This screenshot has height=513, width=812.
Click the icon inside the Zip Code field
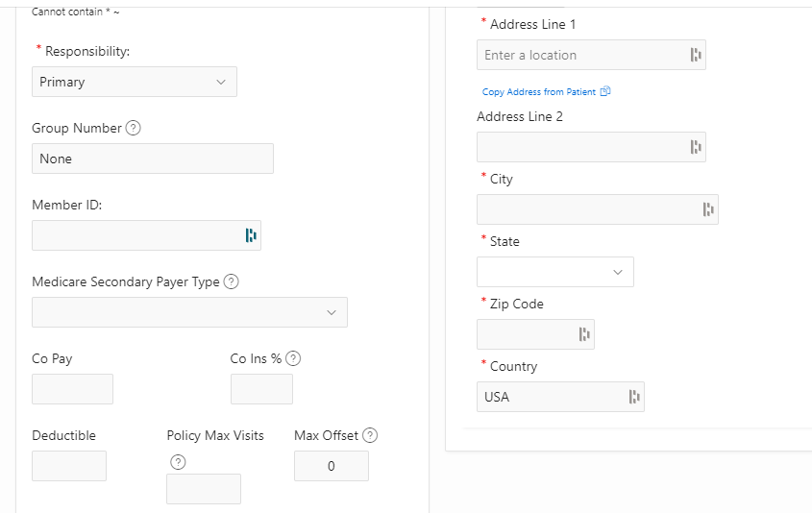(584, 334)
